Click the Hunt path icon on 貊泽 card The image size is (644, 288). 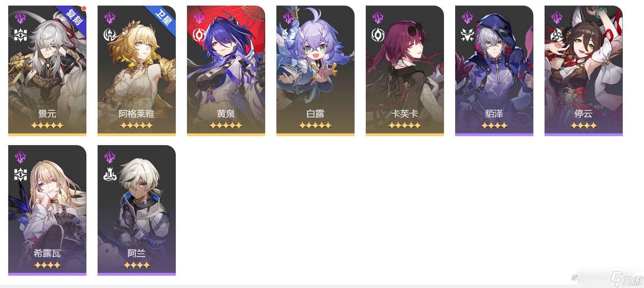(467, 35)
